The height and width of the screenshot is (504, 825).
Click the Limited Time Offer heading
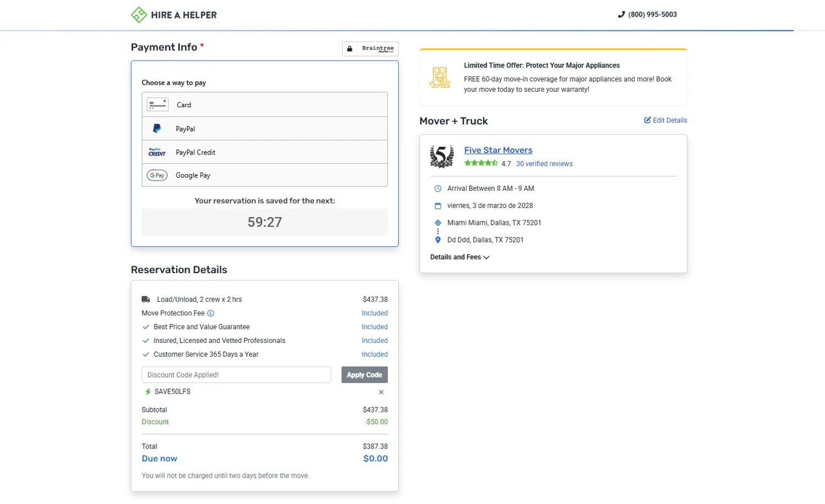pyautogui.click(x=542, y=65)
